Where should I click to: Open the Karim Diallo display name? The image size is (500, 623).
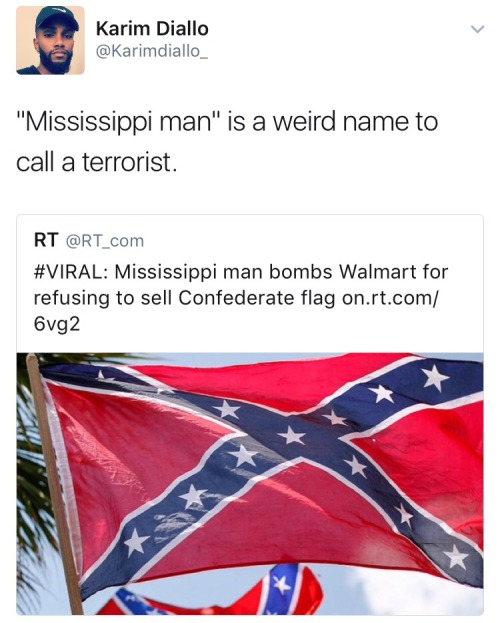[152, 29]
